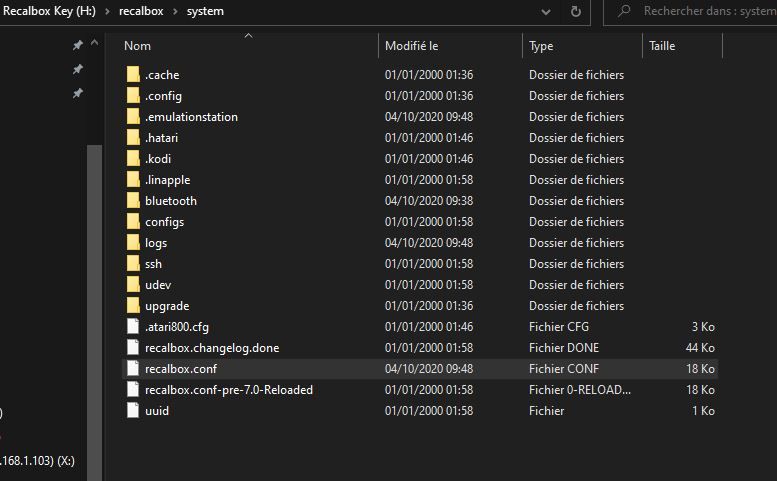Expand chevron after Recalbox Key (H:)
Screen dimensions: 777x481
[x=107, y=11]
